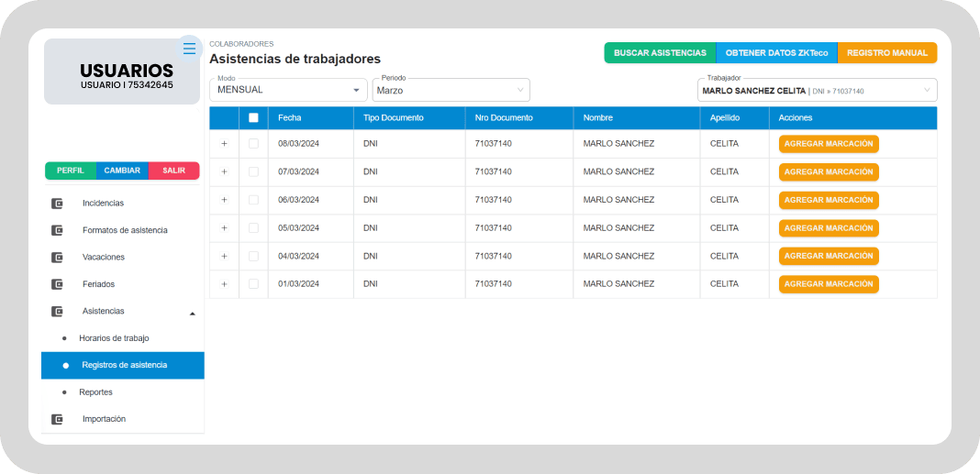This screenshot has height=474, width=980.
Task: Open the Incidencias menu item
Action: coord(103,203)
